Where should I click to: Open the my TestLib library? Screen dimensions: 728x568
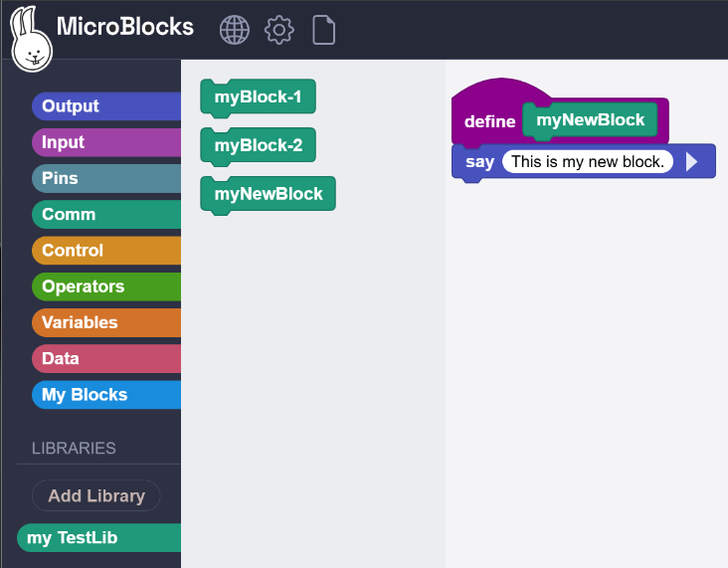98,538
